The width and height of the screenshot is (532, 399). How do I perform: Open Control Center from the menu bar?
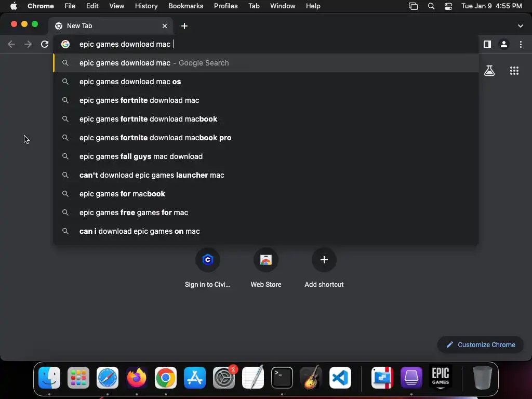point(448,6)
